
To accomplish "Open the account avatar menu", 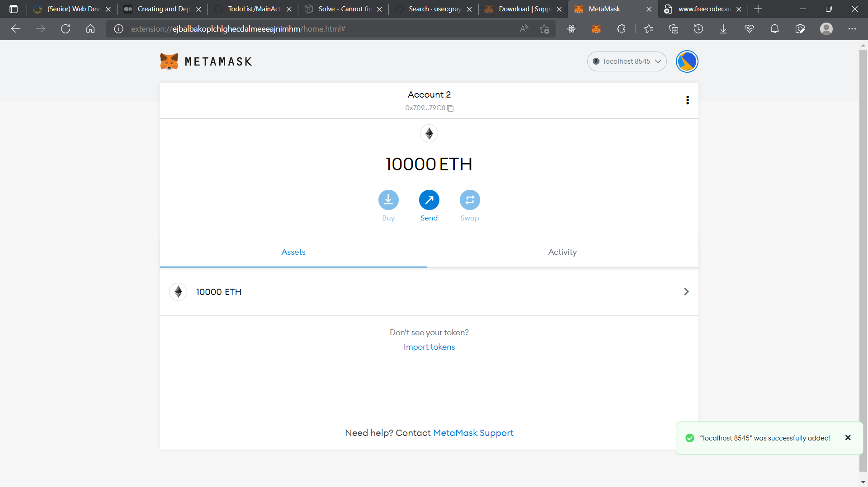I will point(687,61).
